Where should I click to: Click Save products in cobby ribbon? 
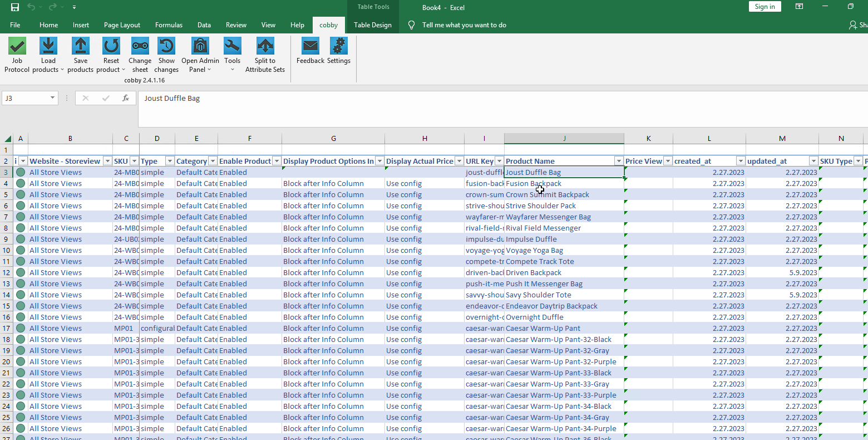pos(81,55)
